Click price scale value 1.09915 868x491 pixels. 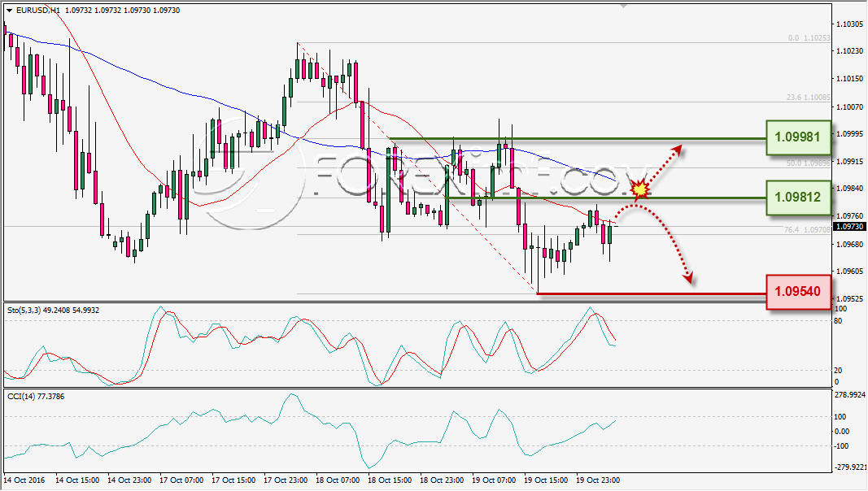coord(850,161)
